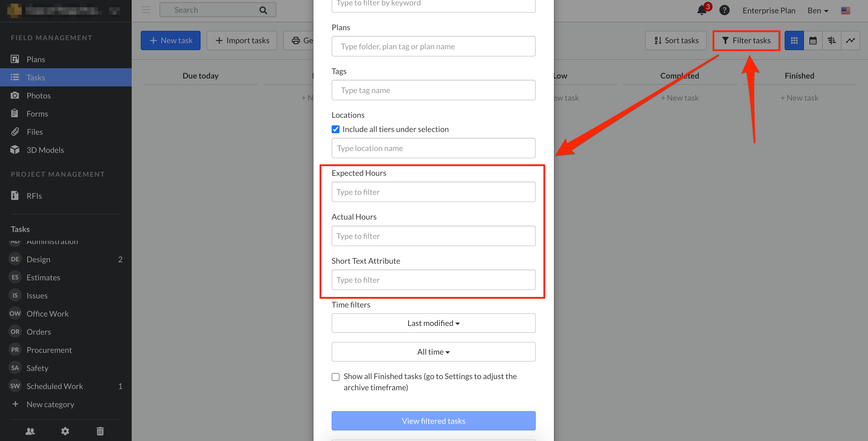Screen dimensions: 868x441
Task: Open the Ben account menu
Action: (x=817, y=11)
